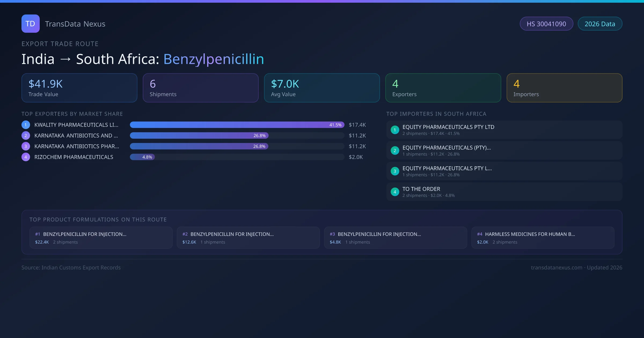This screenshot has height=338, width=644.
Task: Click rank badge 4 next to Rizochem Pharmaceuticals
Action: 25,157
